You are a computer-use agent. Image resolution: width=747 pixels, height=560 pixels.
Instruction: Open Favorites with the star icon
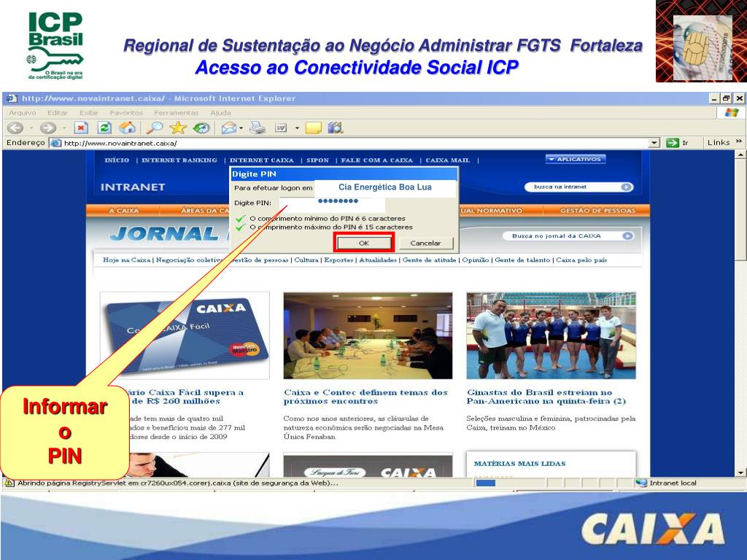(178, 128)
